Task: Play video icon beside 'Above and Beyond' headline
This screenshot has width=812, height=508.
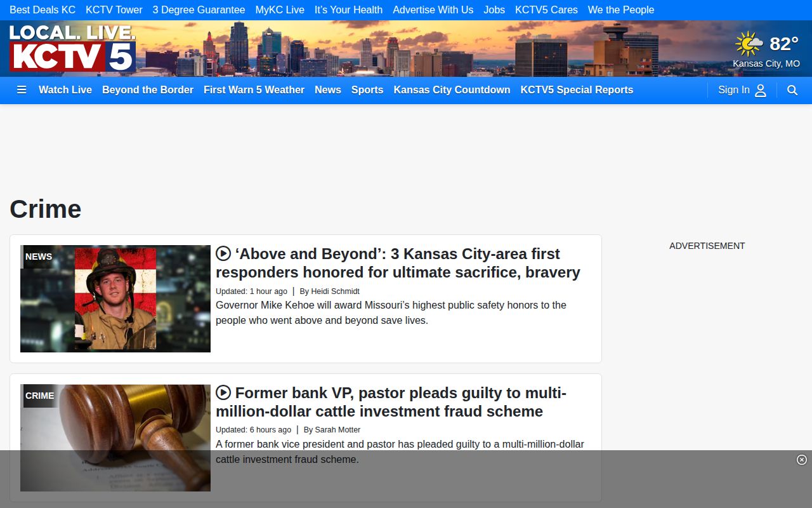Action: tap(223, 253)
